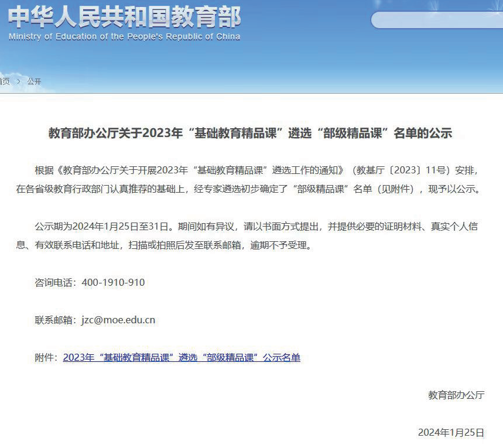Click the label 附件
Screen dimensions: 503x448
pos(44,357)
